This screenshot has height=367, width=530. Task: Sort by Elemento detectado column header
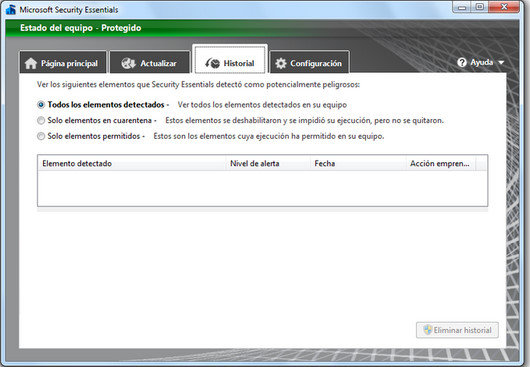coord(131,164)
